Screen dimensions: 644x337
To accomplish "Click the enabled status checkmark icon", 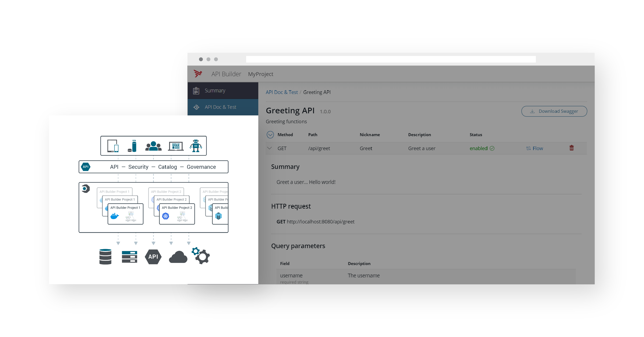I will tap(492, 148).
